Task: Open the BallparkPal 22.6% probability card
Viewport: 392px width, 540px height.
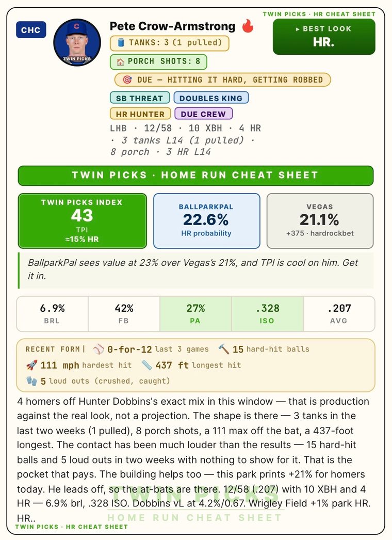Action: (206, 221)
